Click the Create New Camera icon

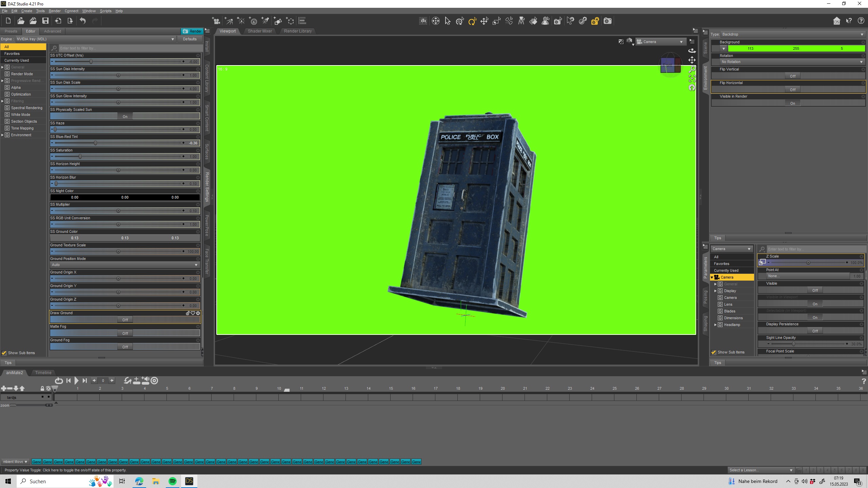click(216, 21)
